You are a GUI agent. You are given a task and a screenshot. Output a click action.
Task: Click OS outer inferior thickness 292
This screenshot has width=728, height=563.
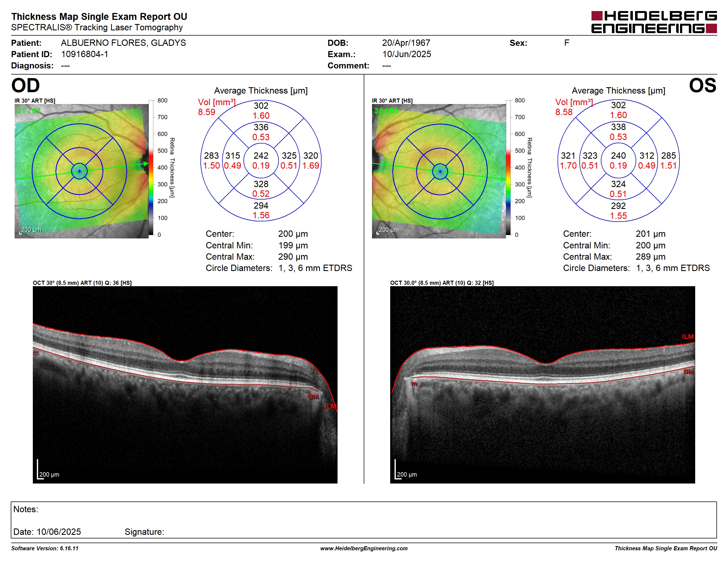pos(618,206)
